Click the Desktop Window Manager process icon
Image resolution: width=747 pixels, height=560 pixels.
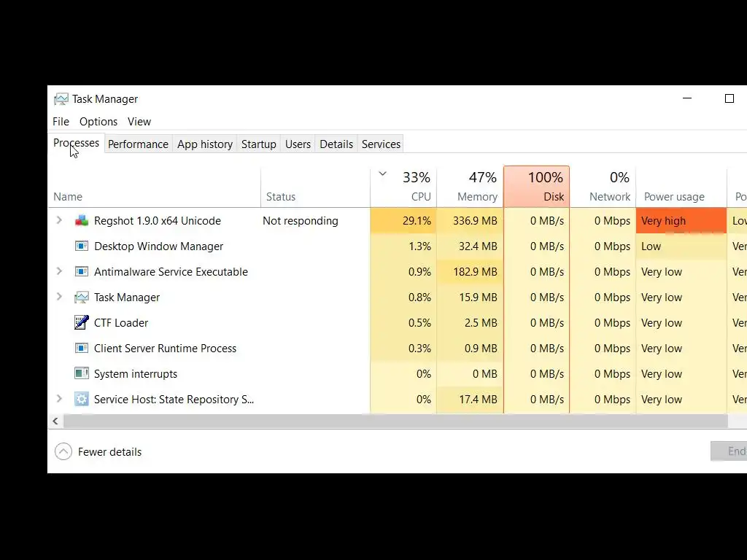(x=82, y=246)
